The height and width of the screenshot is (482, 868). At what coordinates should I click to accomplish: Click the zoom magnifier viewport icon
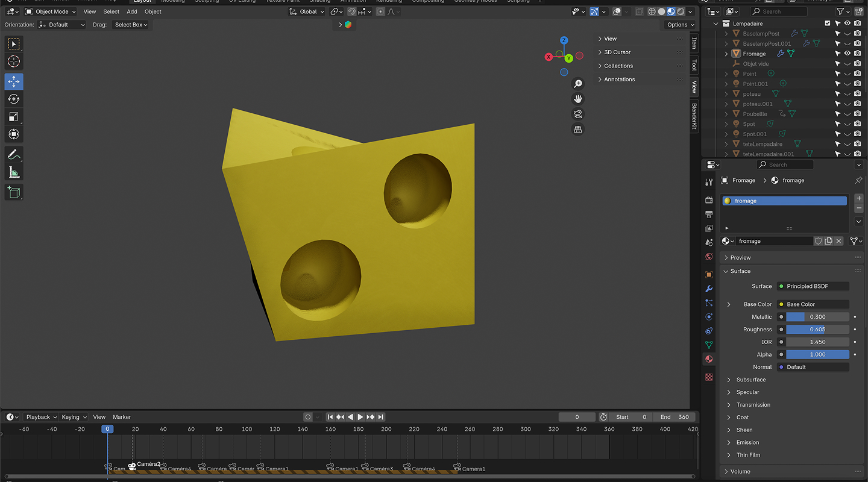(x=577, y=84)
